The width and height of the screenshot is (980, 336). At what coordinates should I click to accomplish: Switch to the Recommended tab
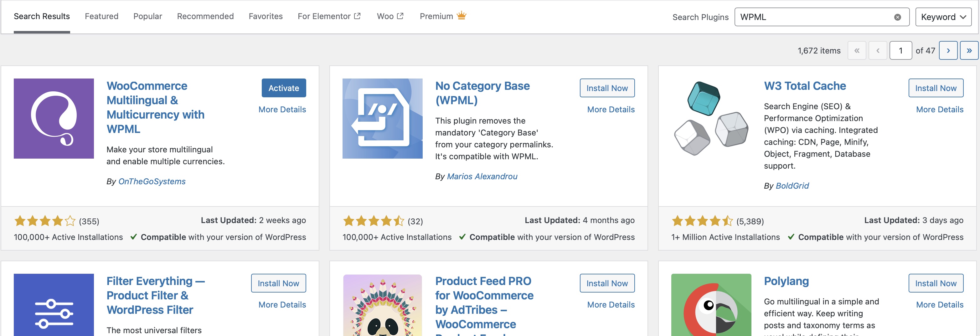point(205,16)
